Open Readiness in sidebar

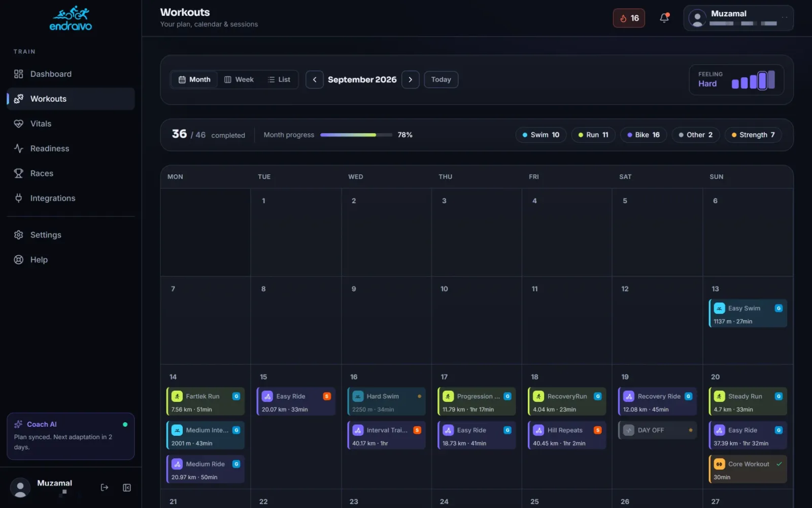point(71,149)
